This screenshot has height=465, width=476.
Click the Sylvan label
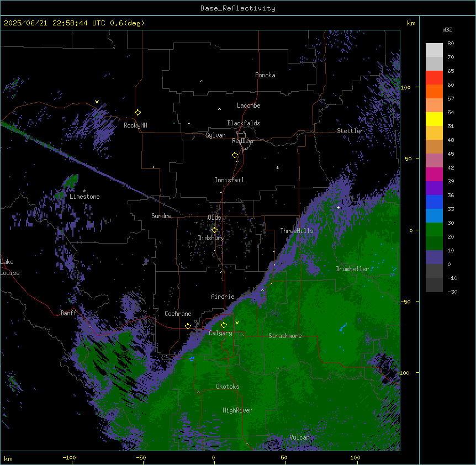tap(215, 135)
